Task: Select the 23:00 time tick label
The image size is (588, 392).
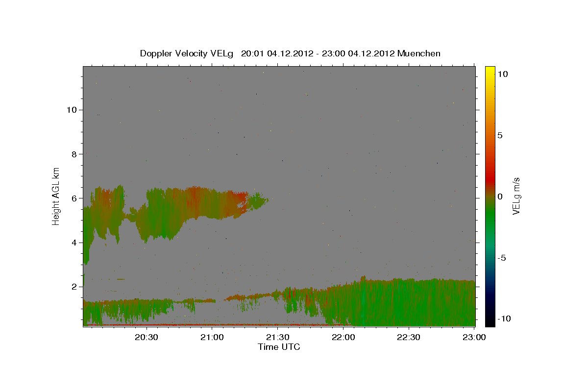Action: [x=474, y=337]
